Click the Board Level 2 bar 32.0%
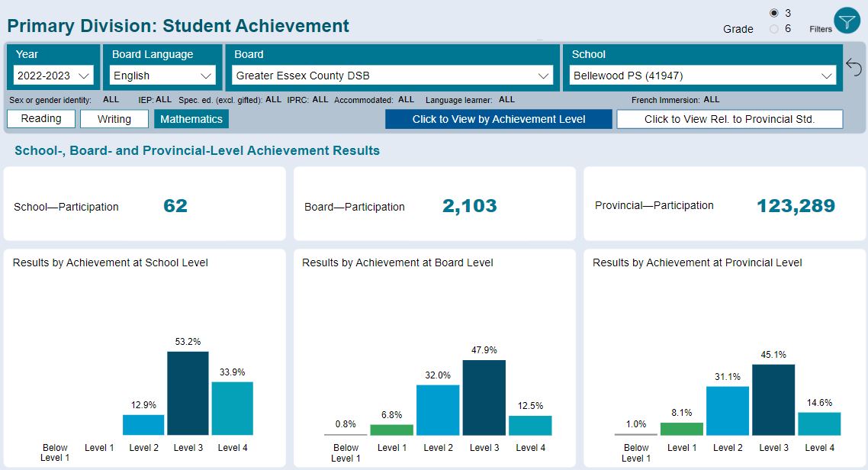 click(438, 410)
